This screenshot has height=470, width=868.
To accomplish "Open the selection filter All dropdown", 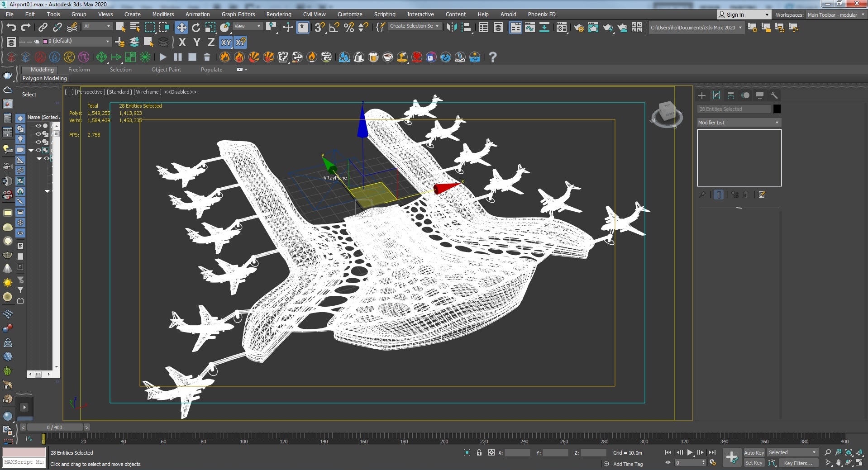I will 97,27.
